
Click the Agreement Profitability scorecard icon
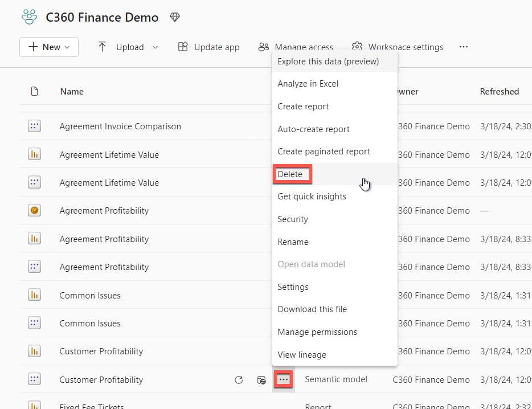pyautogui.click(x=35, y=210)
